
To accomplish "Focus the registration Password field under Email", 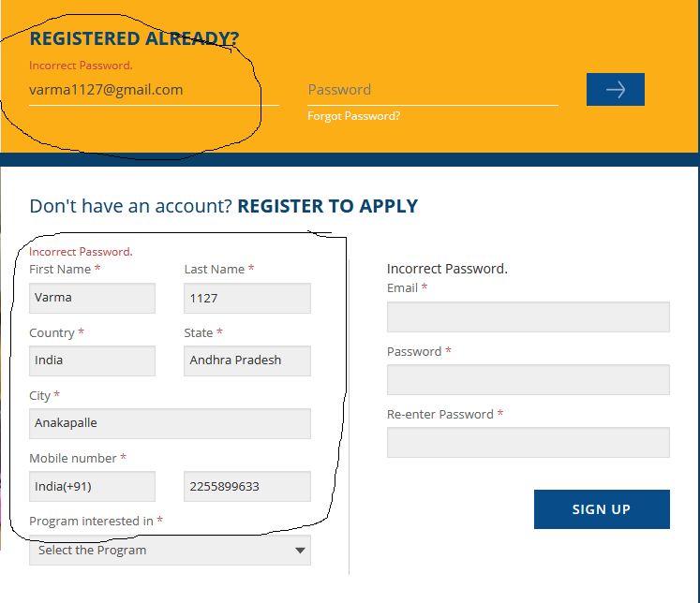I will [528, 379].
